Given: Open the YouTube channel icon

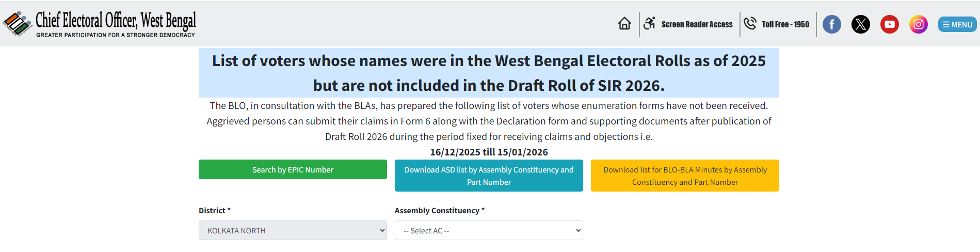Looking at the screenshot, I should pyautogui.click(x=889, y=24).
